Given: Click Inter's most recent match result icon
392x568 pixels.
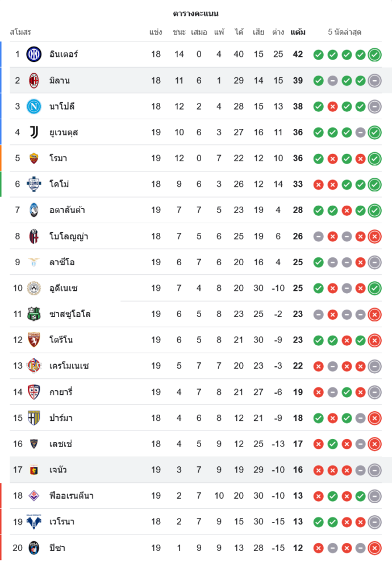Looking at the screenshot, I should point(374,55).
